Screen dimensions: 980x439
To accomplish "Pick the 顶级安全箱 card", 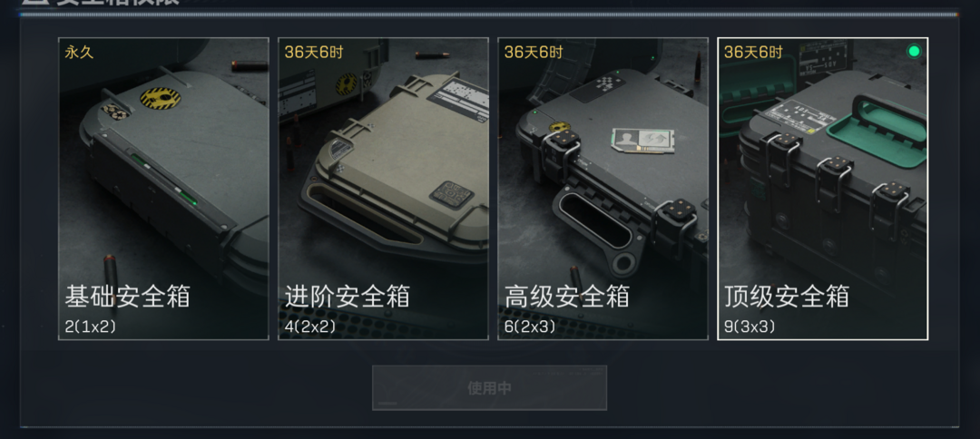I will pos(822,189).
